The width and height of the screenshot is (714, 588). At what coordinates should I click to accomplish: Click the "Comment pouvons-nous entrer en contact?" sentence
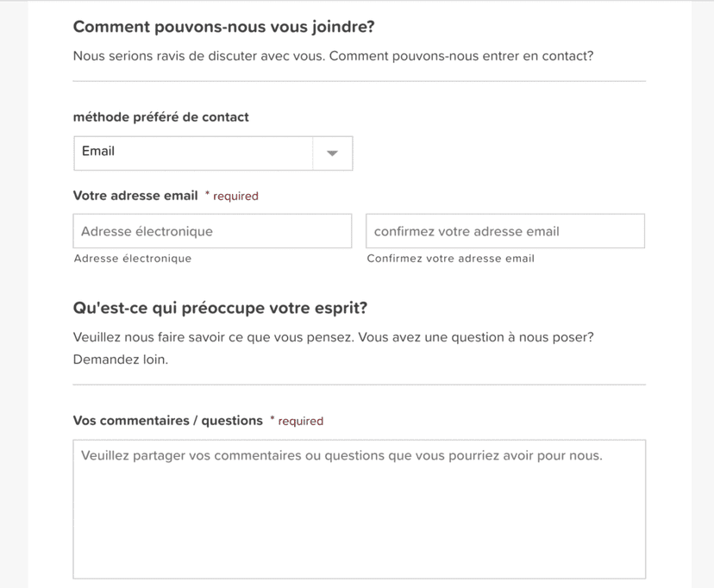tap(461, 57)
